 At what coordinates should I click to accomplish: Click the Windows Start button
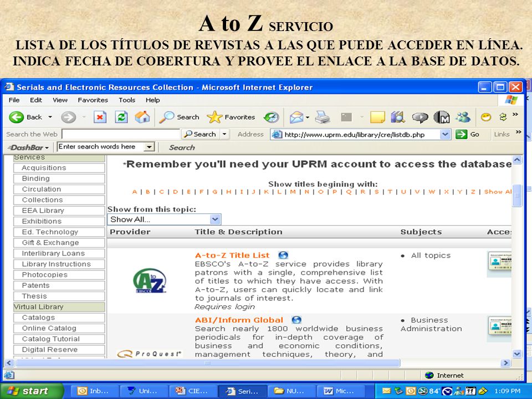(32, 391)
